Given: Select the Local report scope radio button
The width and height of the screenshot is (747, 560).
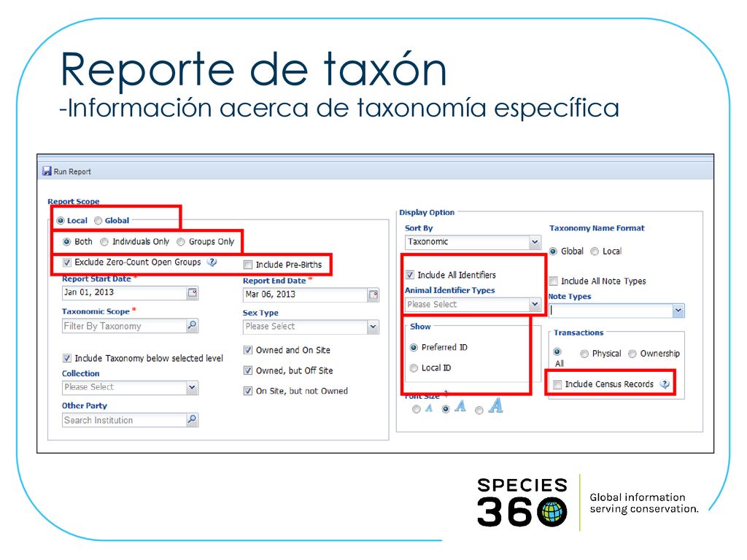Looking at the screenshot, I should point(61,220).
